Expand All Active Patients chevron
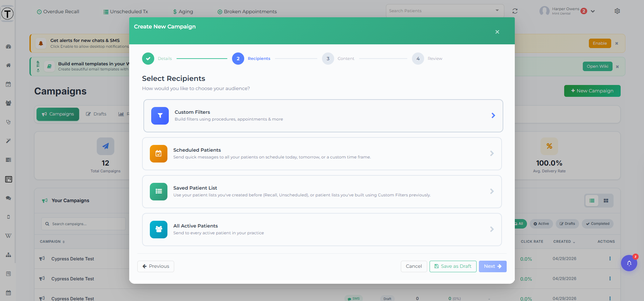The image size is (644, 301). 492,229
